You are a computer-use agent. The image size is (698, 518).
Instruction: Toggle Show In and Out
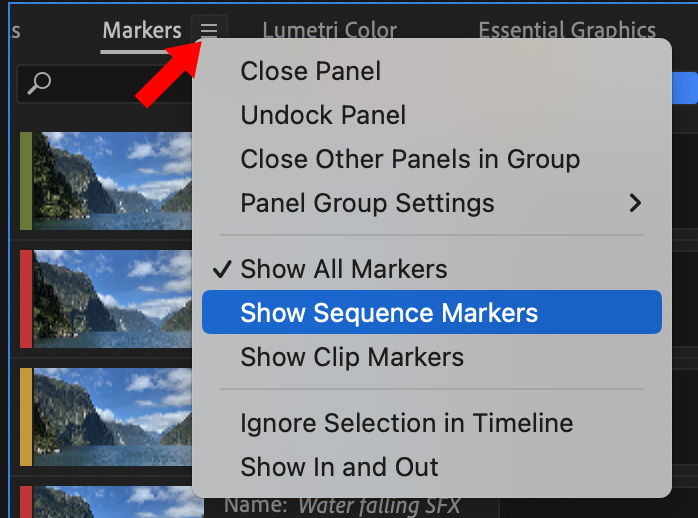339,467
